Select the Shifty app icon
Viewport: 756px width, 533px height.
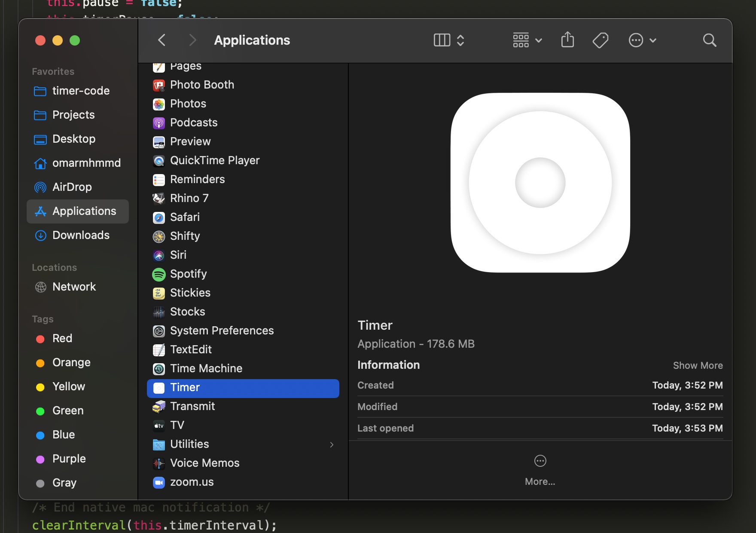[159, 236]
